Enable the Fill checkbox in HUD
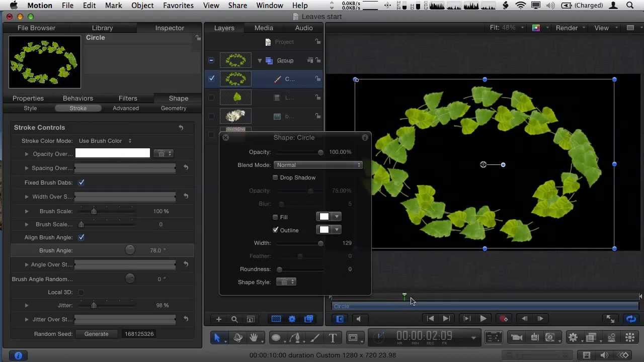Screen dimensions: 644x362 [x=275, y=217]
